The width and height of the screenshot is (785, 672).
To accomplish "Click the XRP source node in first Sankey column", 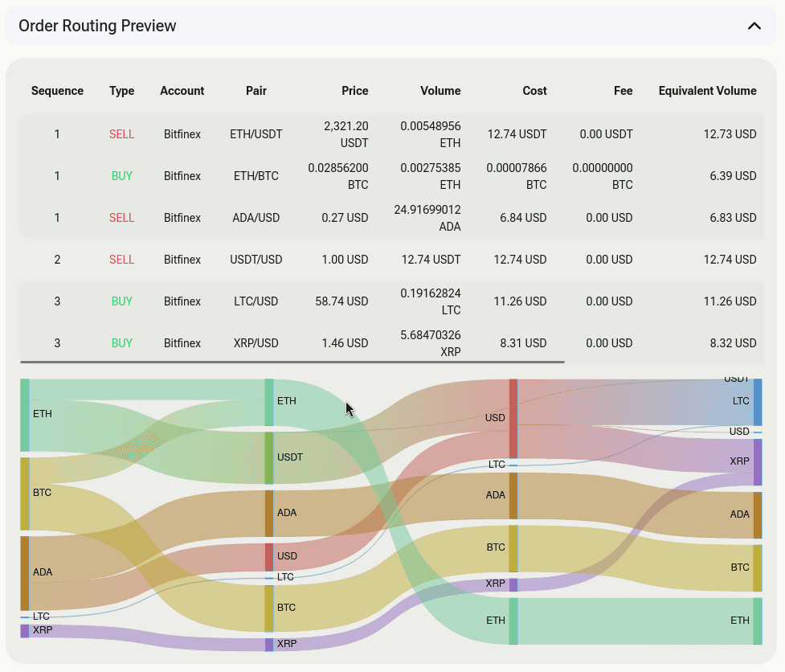I will click(25, 631).
